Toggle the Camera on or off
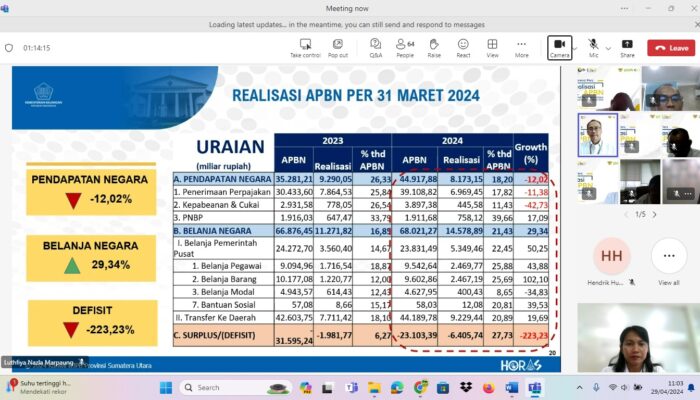The width and height of the screenshot is (700, 400). point(558,47)
